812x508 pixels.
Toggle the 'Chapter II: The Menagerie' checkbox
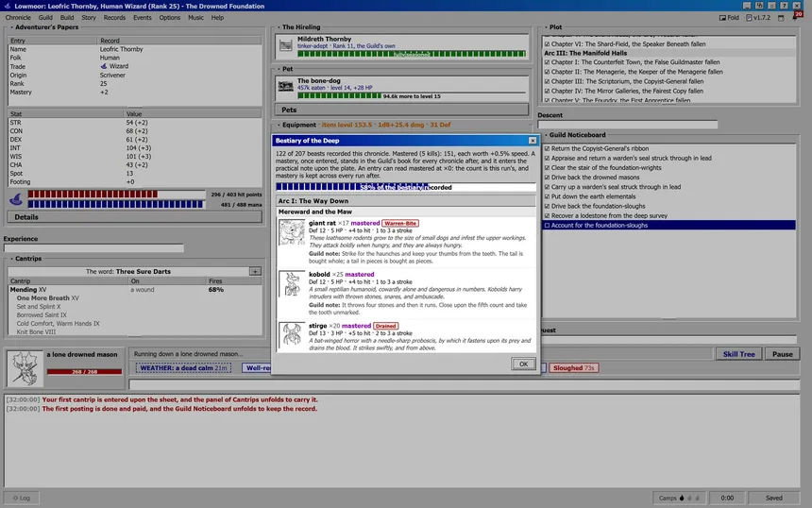point(547,72)
